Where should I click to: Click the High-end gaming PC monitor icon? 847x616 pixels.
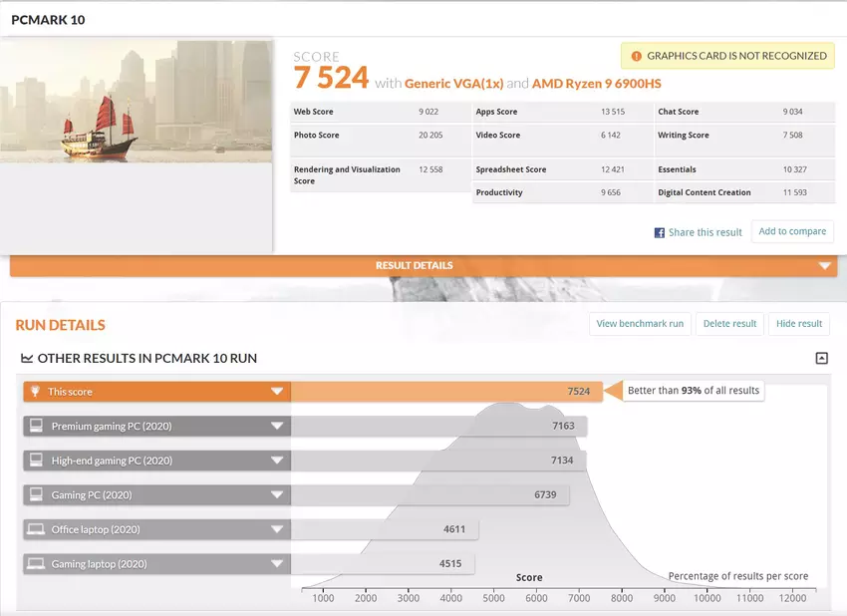point(36,461)
